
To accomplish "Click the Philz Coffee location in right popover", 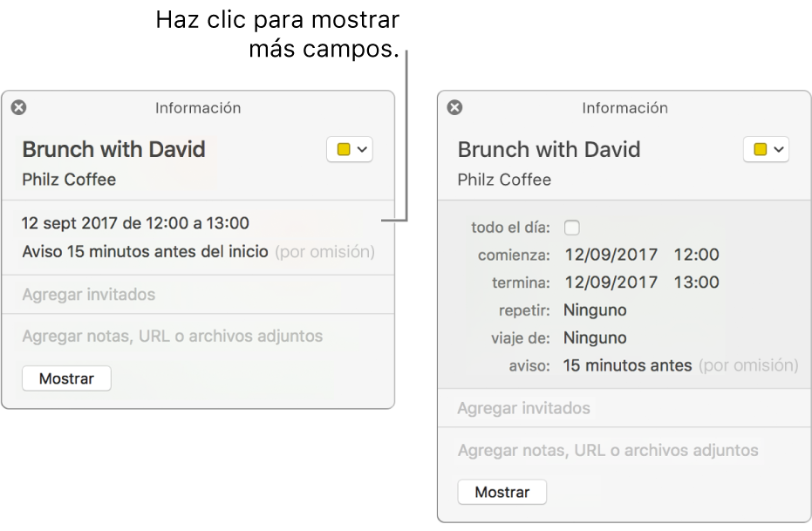I will tap(504, 180).
